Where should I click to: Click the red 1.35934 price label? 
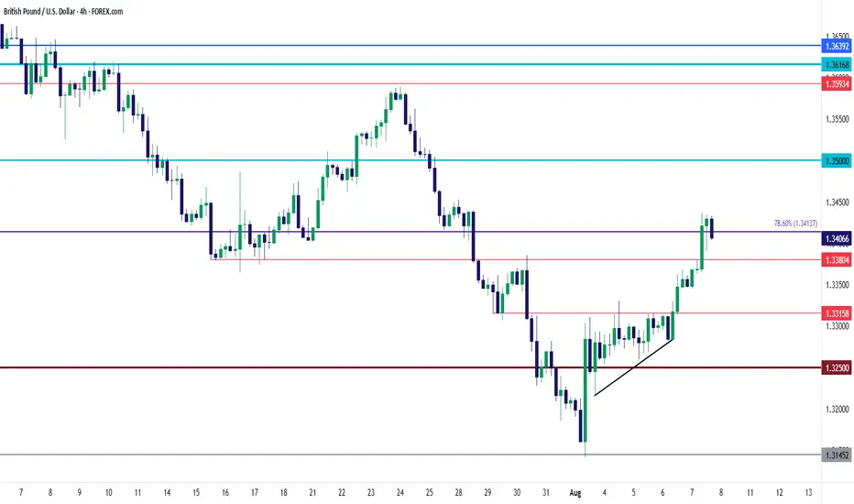click(x=837, y=84)
